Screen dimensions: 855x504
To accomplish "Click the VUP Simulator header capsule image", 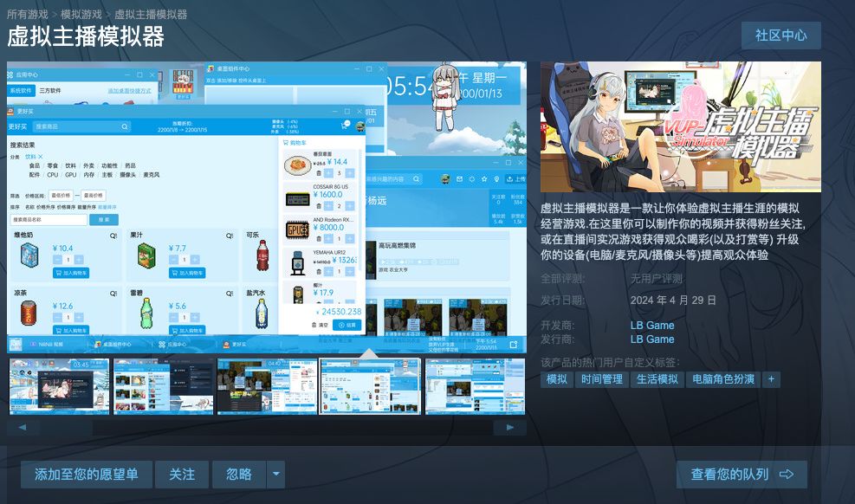I will [681, 126].
